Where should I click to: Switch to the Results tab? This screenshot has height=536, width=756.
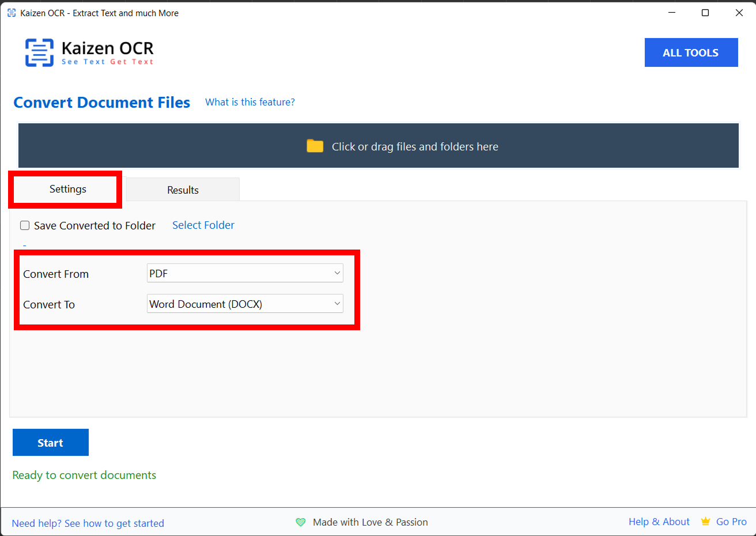click(x=183, y=190)
